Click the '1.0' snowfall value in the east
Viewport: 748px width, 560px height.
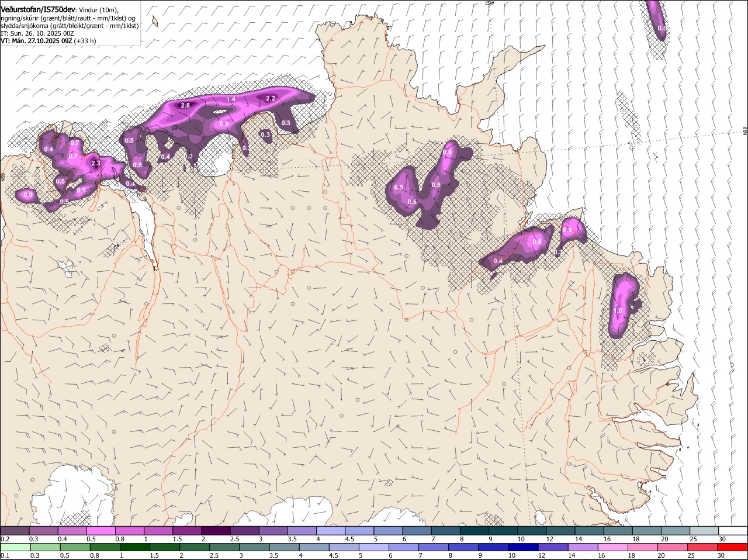tap(618, 310)
